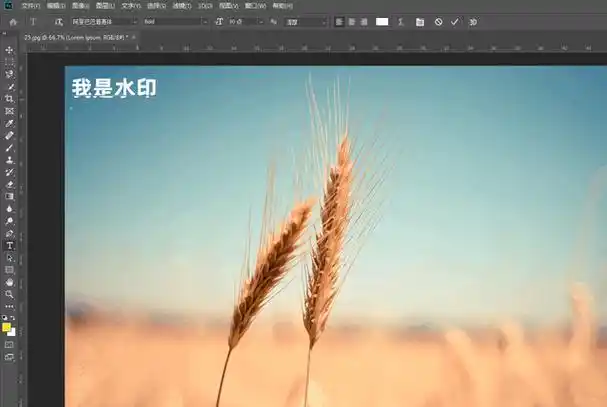Viewport: 607px width, 407px height.
Task: Center align the text
Action: tap(352, 22)
